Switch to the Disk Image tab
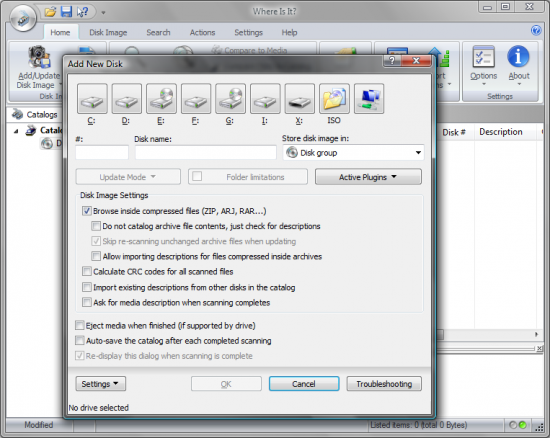 pyautogui.click(x=108, y=33)
